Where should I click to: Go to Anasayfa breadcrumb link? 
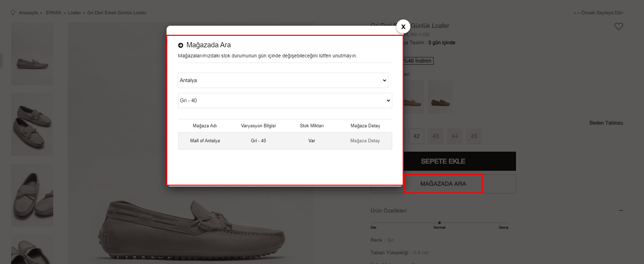coord(29,13)
